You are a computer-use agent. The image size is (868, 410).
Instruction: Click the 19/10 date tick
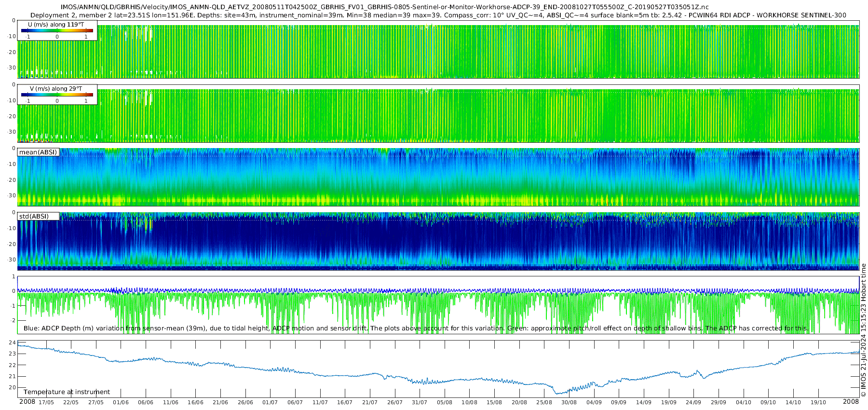pos(818,402)
